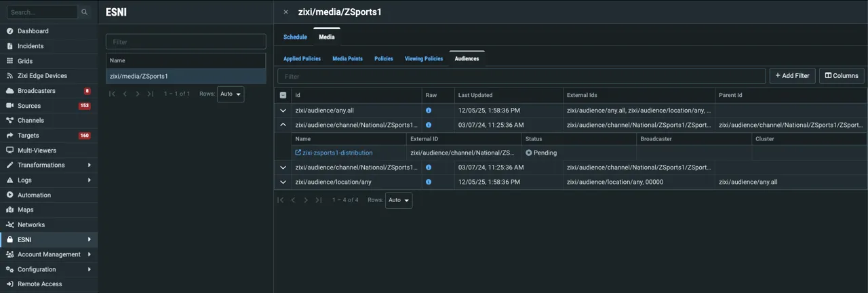This screenshot has height=293, width=868.
Task: Click the search magnifier icon
Action: [84, 12]
